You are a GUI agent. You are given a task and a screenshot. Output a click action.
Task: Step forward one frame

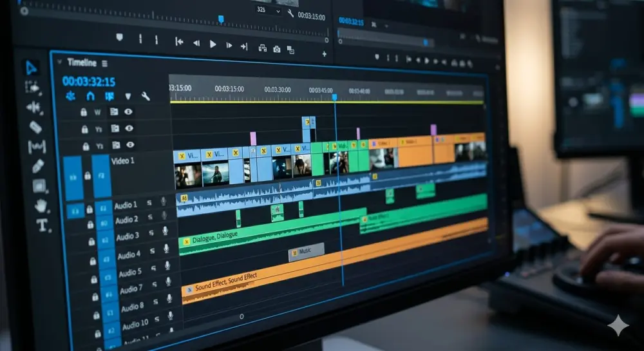pyautogui.click(x=229, y=45)
